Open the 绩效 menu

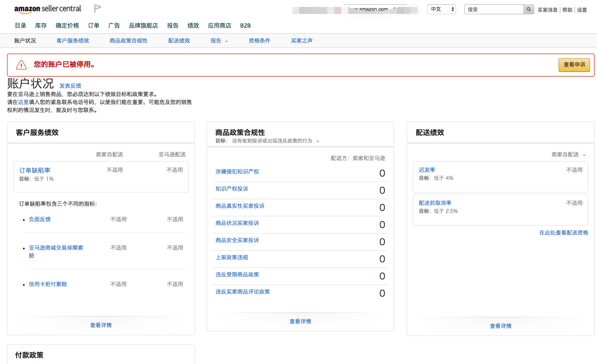[193, 26]
